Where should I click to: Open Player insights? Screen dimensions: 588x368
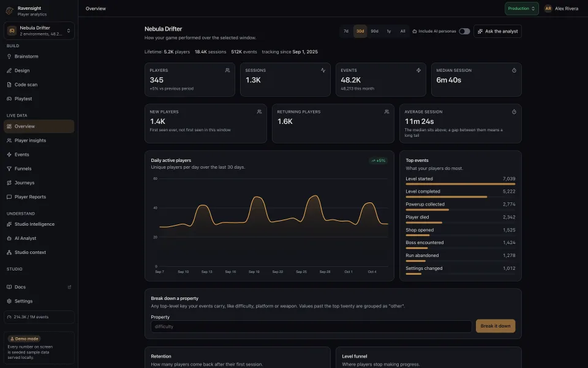pos(39,140)
